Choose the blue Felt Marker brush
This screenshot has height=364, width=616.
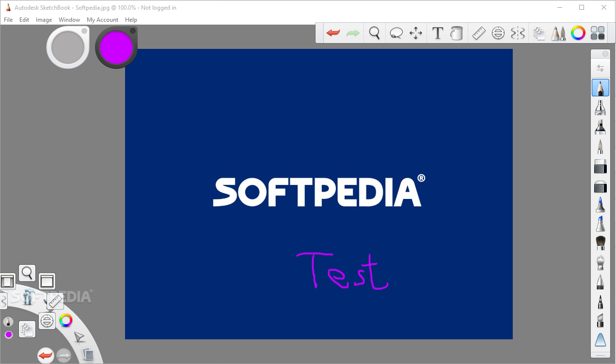pos(600,224)
